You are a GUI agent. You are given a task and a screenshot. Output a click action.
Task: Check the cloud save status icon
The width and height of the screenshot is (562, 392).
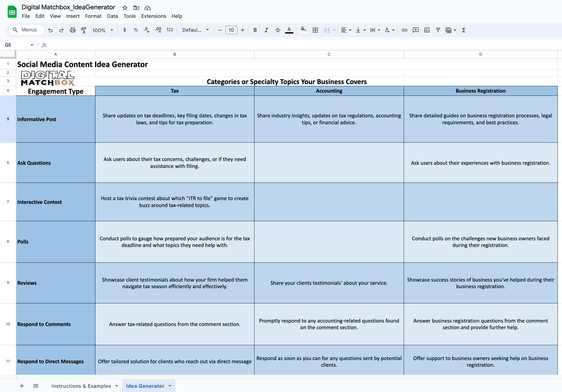click(147, 8)
